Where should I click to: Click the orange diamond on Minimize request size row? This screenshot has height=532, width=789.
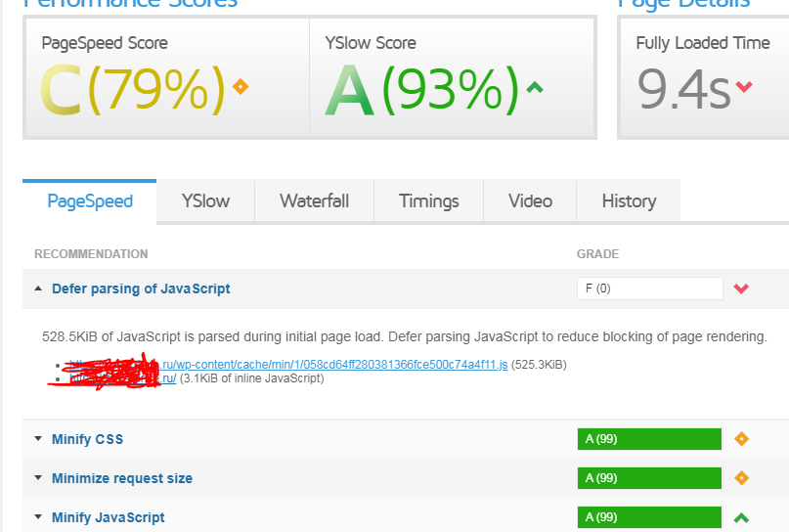tap(741, 477)
